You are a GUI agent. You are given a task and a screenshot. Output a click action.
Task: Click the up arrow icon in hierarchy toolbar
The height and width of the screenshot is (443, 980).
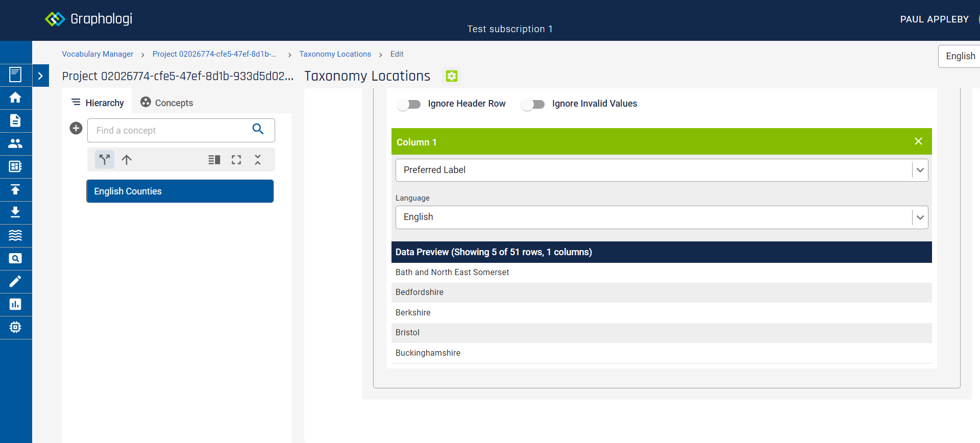[127, 160]
